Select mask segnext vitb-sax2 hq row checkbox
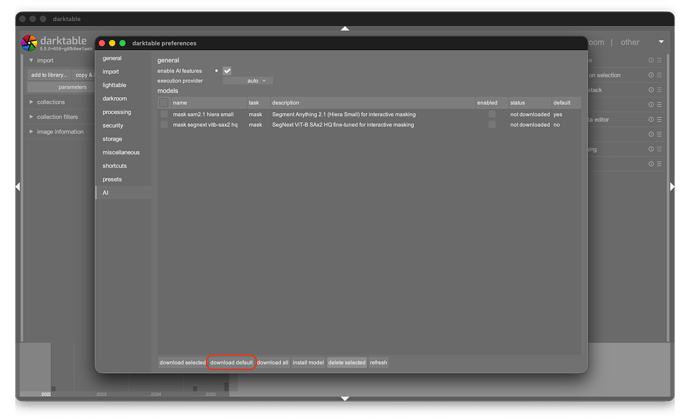690x419 pixels. pos(164,125)
